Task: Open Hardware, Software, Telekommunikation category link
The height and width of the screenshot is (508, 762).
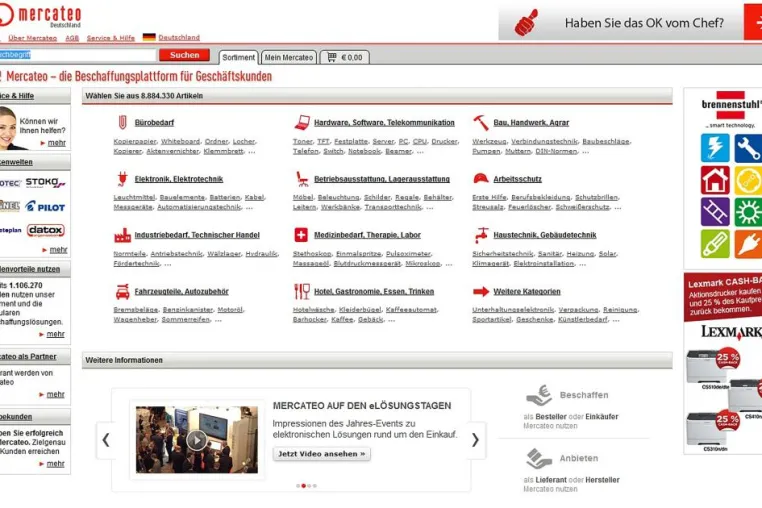Action: [x=384, y=123]
